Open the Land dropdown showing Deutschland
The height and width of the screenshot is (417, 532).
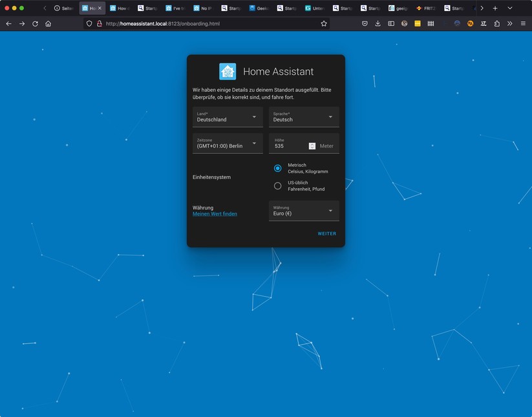(x=228, y=118)
